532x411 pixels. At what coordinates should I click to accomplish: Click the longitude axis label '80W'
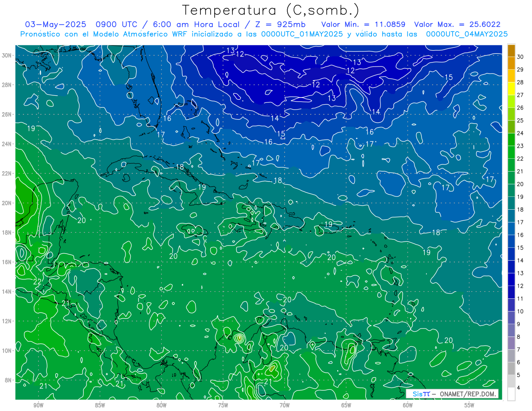point(161,405)
